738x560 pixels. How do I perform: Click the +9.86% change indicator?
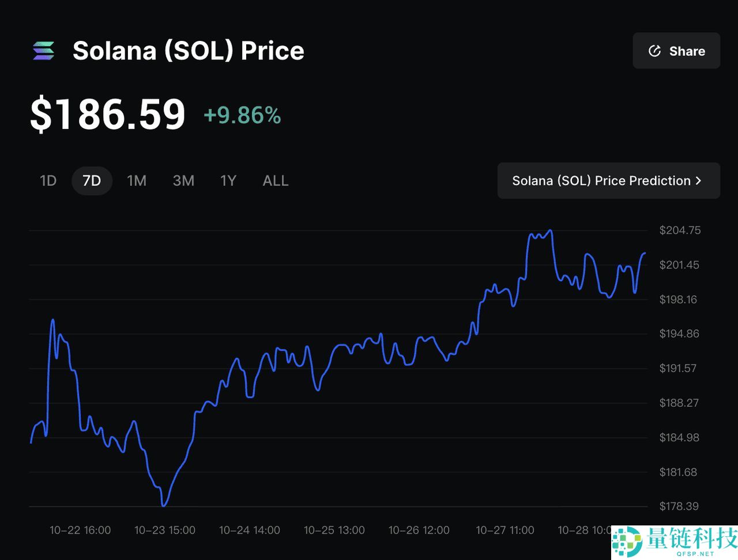tap(242, 115)
